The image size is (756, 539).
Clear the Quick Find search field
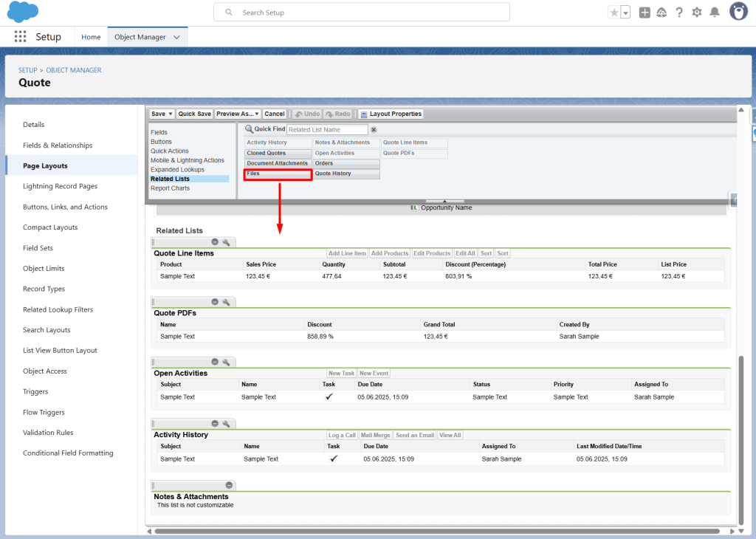[x=374, y=129]
